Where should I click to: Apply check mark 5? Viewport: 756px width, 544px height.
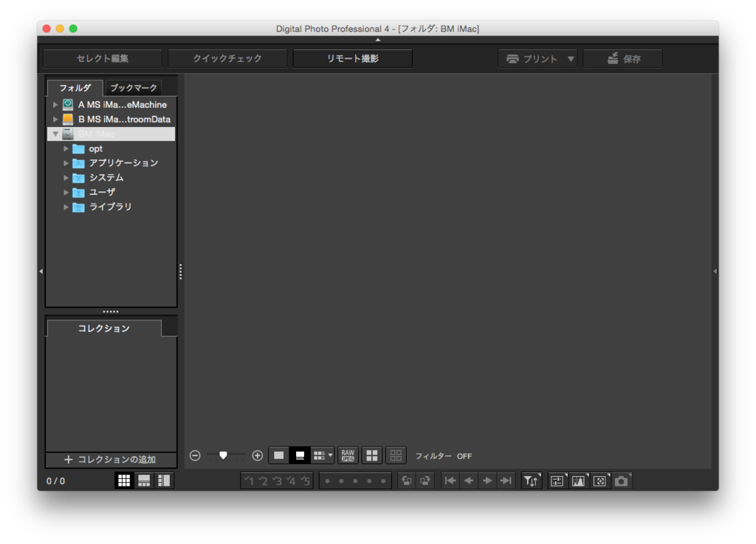[305, 481]
